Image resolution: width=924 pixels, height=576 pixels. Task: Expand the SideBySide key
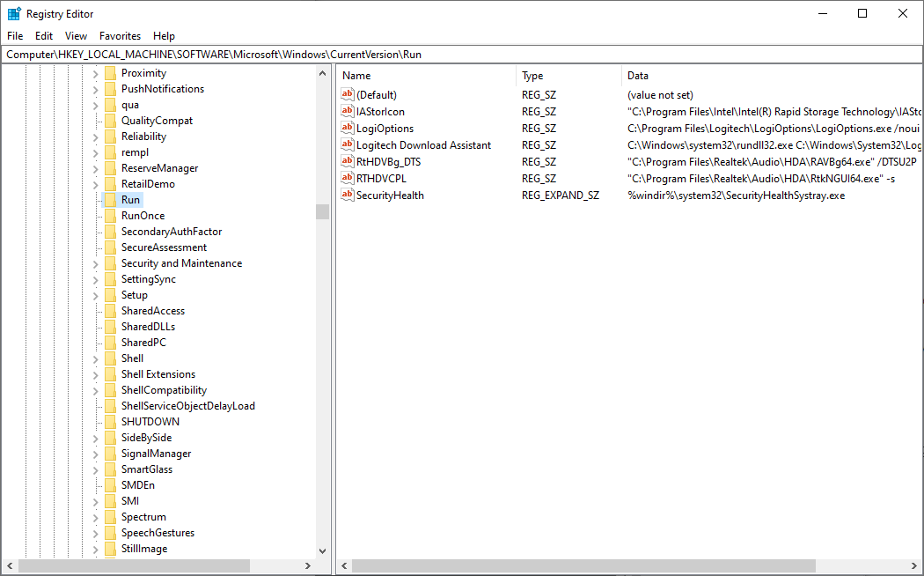(x=95, y=438)
